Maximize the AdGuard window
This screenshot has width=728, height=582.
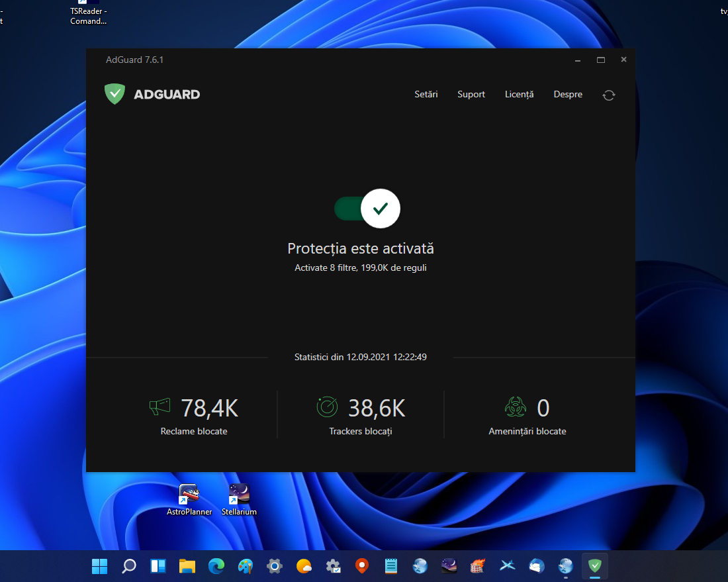tap(601, 60)
